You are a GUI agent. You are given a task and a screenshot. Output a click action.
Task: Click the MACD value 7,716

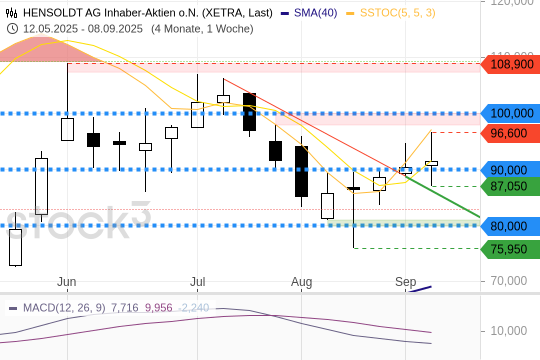(x=125, y=308)
